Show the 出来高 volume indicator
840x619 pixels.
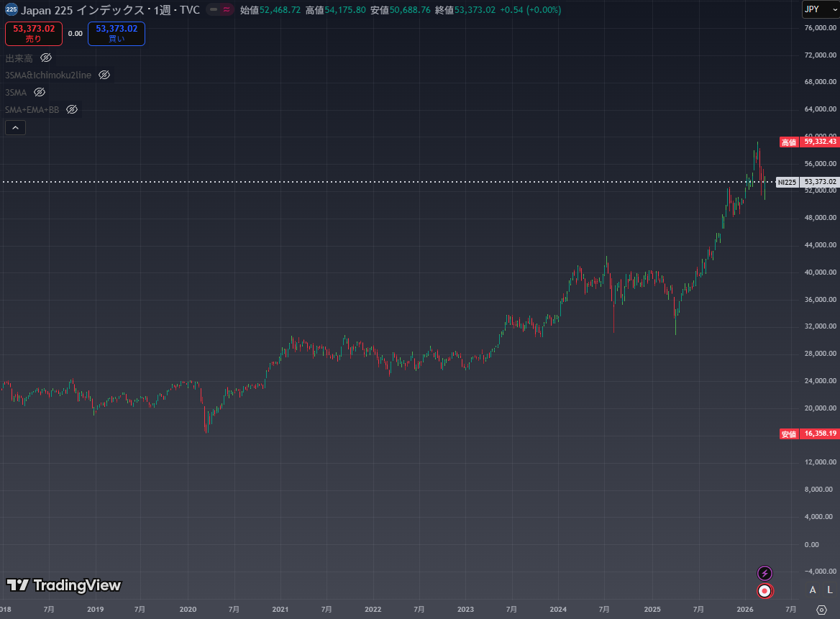(46, 58)
